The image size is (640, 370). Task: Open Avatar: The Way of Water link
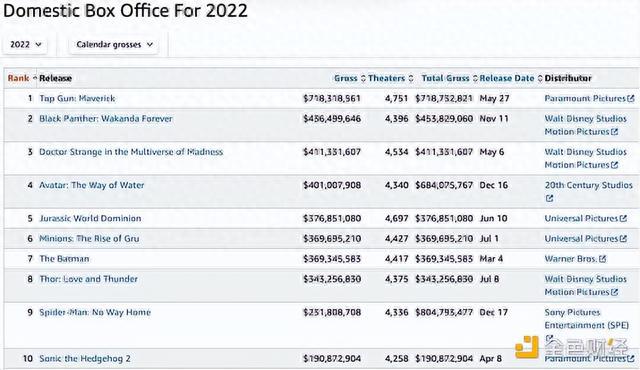point(91,185)
